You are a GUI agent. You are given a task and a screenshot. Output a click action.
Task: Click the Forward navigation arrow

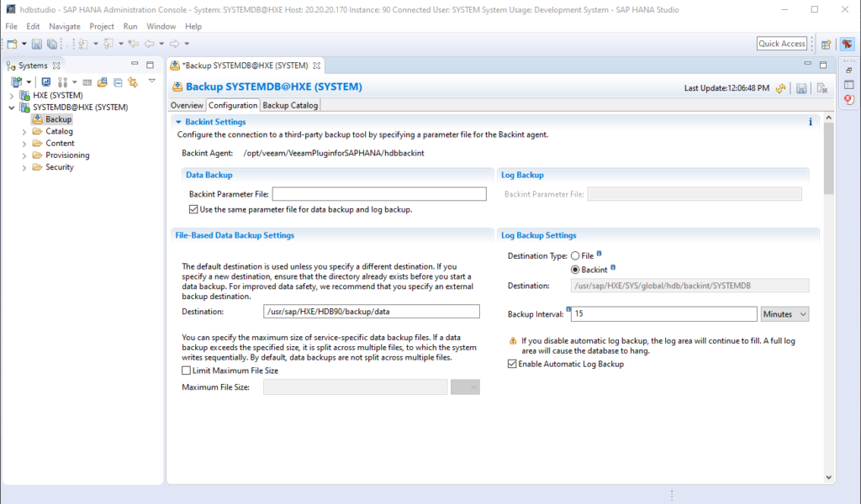tap(175, 44)
